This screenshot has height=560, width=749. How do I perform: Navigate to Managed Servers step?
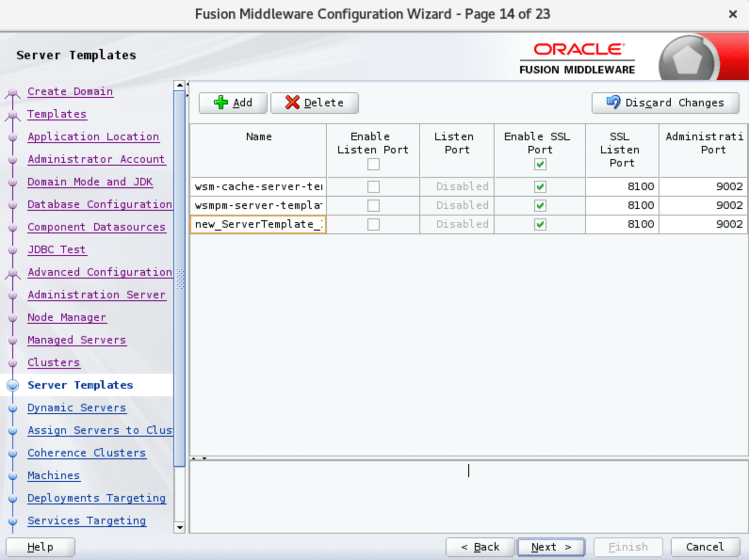tap(77, 340)
